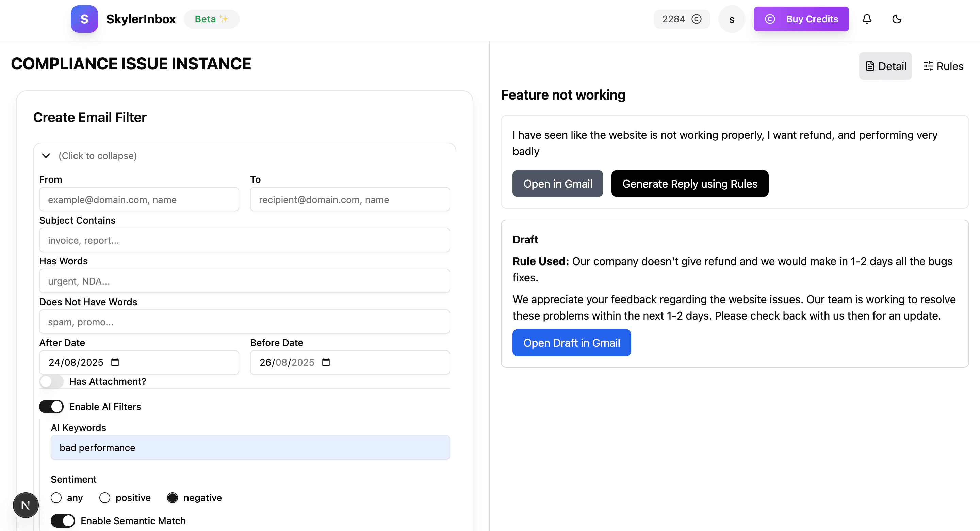Viewport: 980px width, 531px height.
Task: Select the any sentiment radio
Action: click(56, 498)
